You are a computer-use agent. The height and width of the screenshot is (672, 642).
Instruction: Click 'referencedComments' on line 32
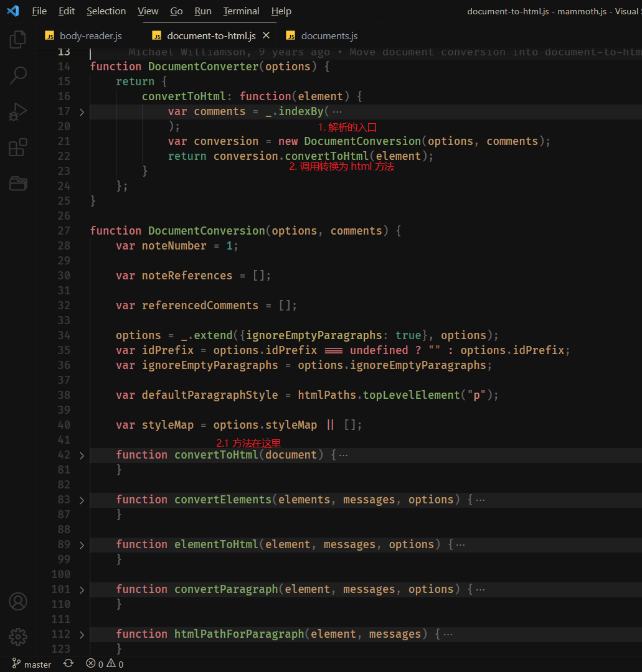point(200,306)
